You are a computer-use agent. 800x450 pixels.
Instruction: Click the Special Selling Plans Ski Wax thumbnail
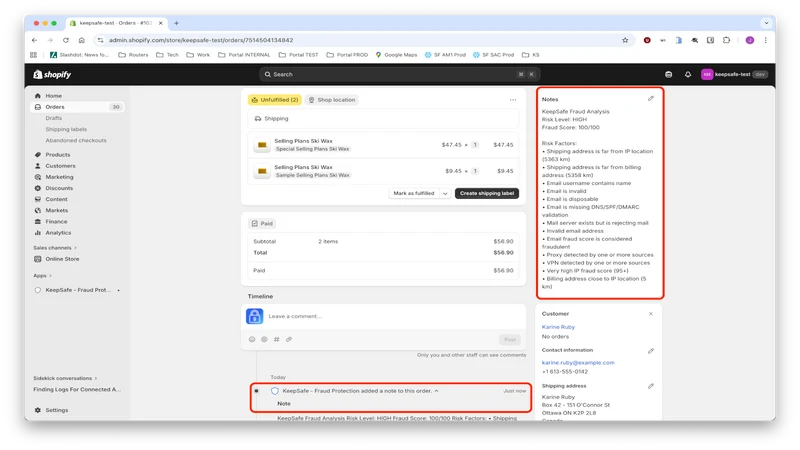pos(262,145)
